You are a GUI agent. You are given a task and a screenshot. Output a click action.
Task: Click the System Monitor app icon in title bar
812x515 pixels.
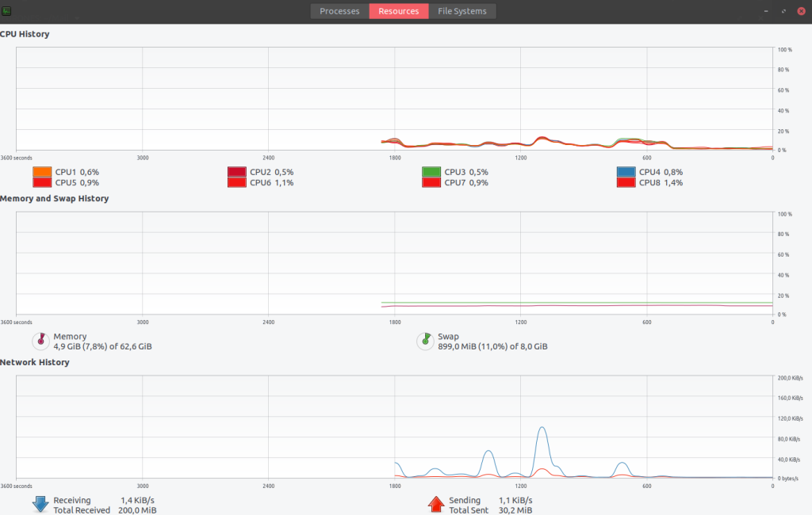(7, 10)
